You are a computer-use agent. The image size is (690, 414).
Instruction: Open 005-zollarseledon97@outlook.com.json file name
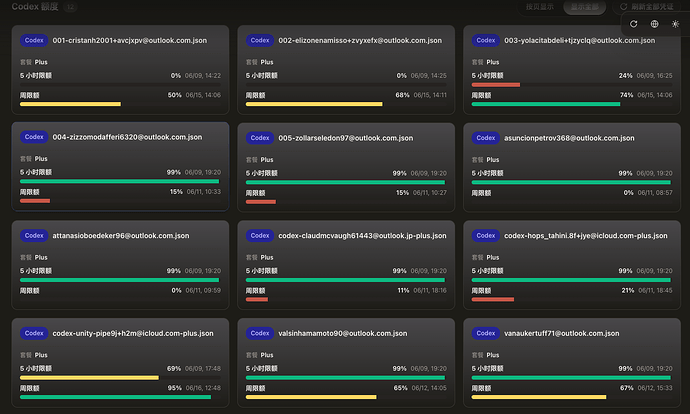coord(345,138)
